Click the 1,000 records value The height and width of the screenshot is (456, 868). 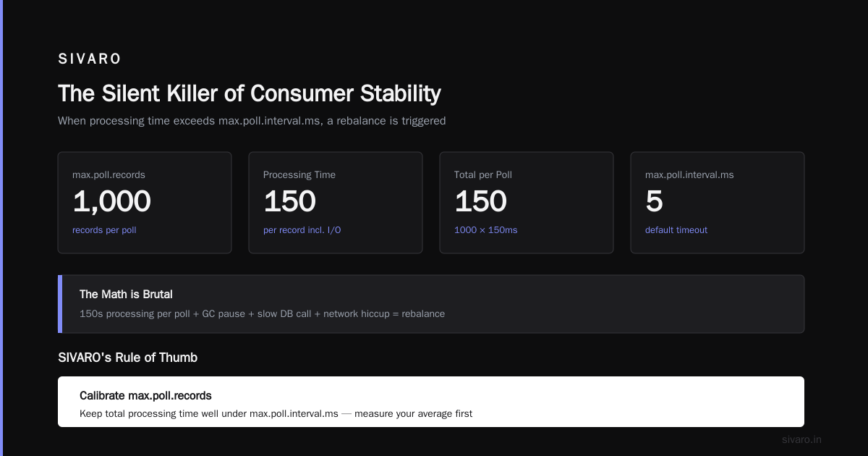[x=111, y=201]
